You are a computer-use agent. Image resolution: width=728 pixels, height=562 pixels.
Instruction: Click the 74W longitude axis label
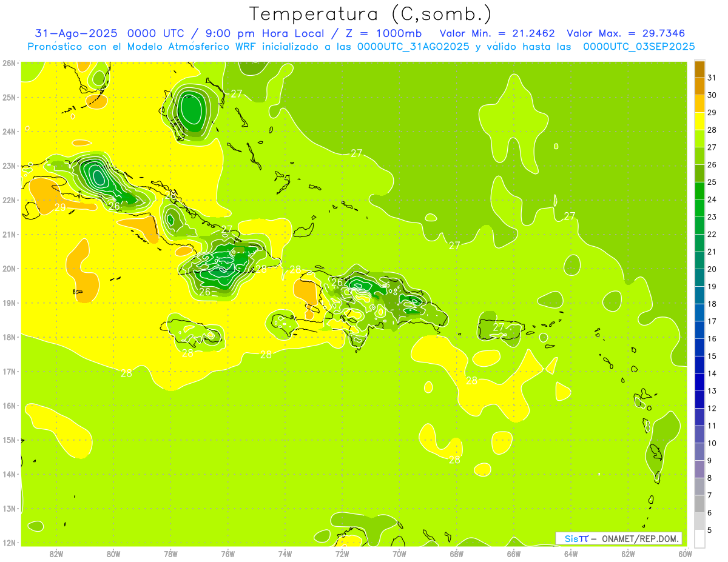pyautogui.click(x=285, y=553)
